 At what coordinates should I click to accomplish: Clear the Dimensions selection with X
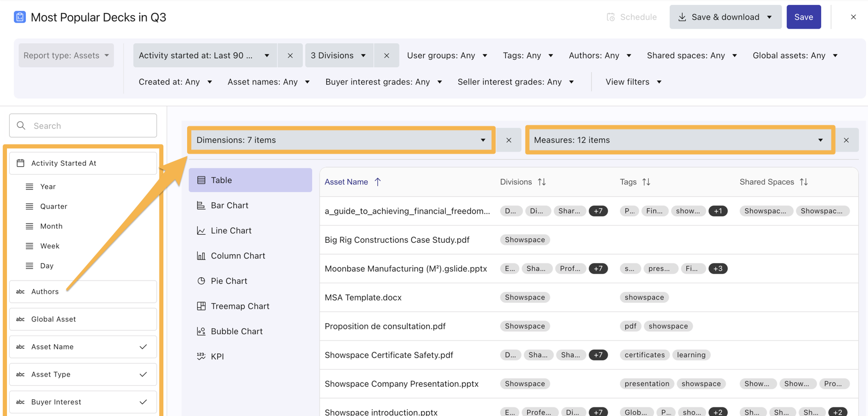[x=508, y=140]
